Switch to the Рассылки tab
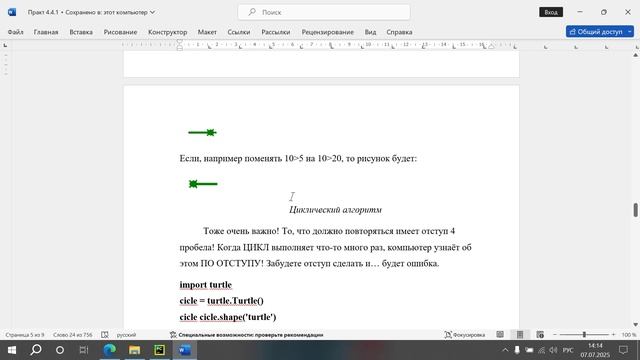 276,32
